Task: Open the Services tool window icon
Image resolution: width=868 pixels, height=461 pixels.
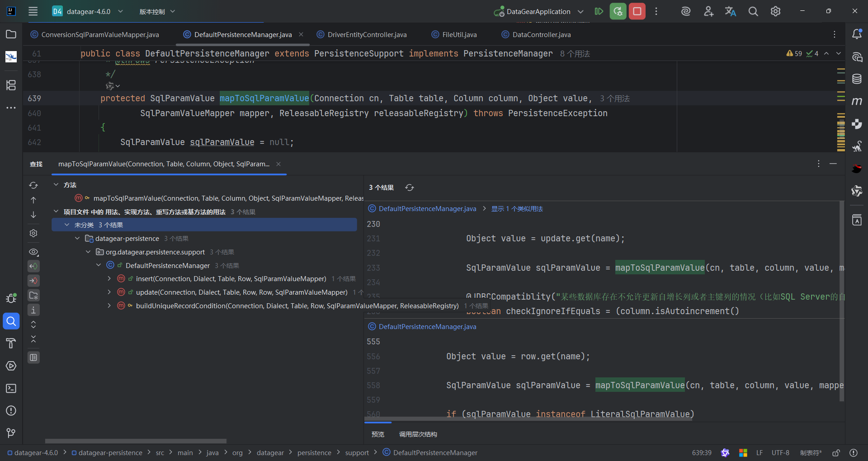Action: pos(11,366)
